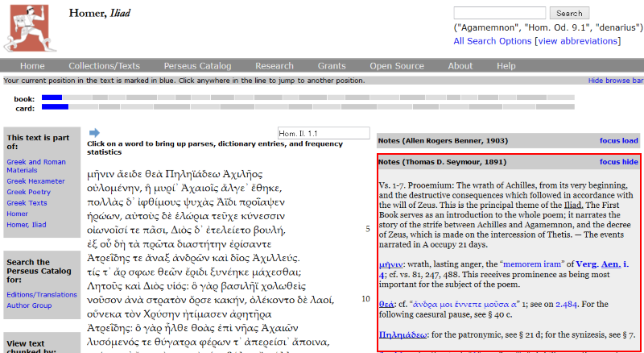The height and width of the screenshot is (353, 644).
Task: Click the search text box at top
Action: 499,13
